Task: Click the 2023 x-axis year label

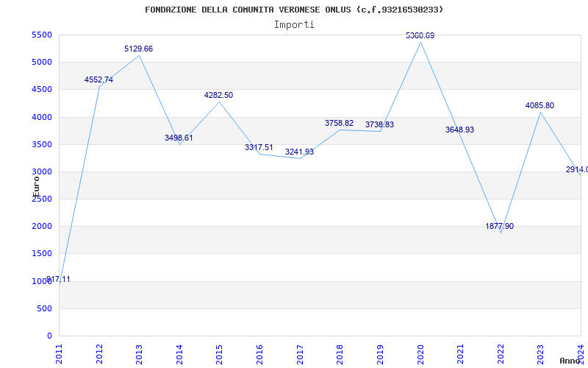Action: pyautogui.click(x=540, y=354)
